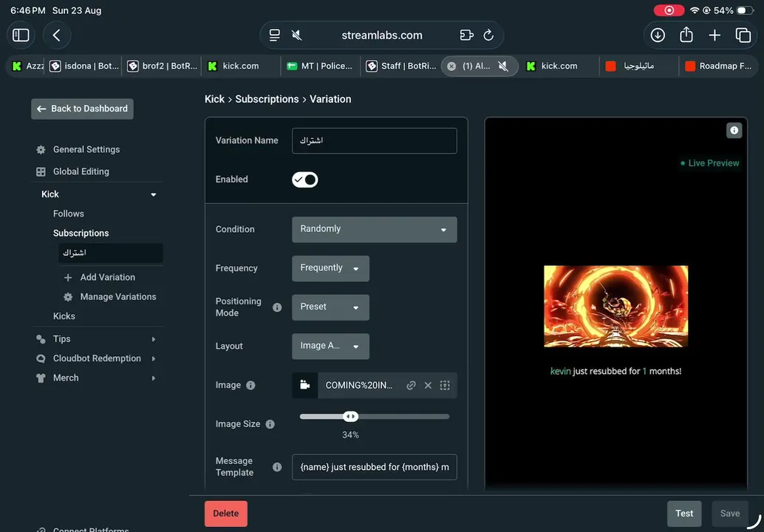Open Follows in the sidebar
764x532 pixels.
(x=69, y=214)
